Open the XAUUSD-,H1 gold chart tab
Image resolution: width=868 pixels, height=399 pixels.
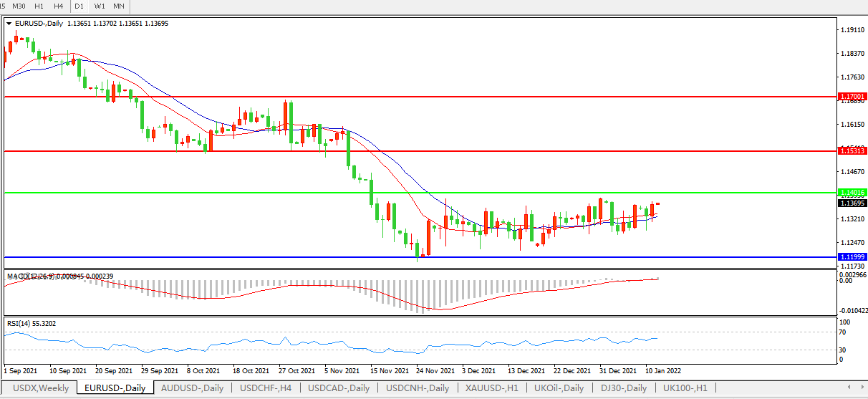tap(491, 388)
